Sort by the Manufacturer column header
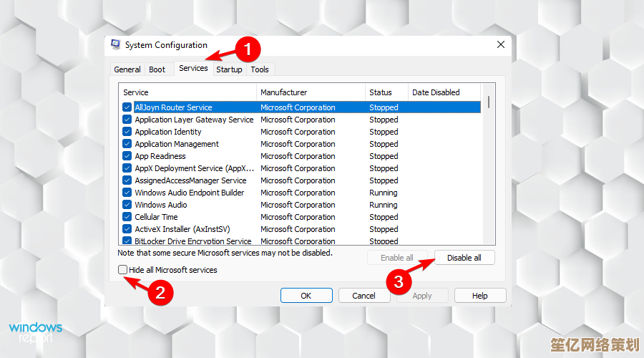This screenshot has height=358, width=644. coord(311,92)
